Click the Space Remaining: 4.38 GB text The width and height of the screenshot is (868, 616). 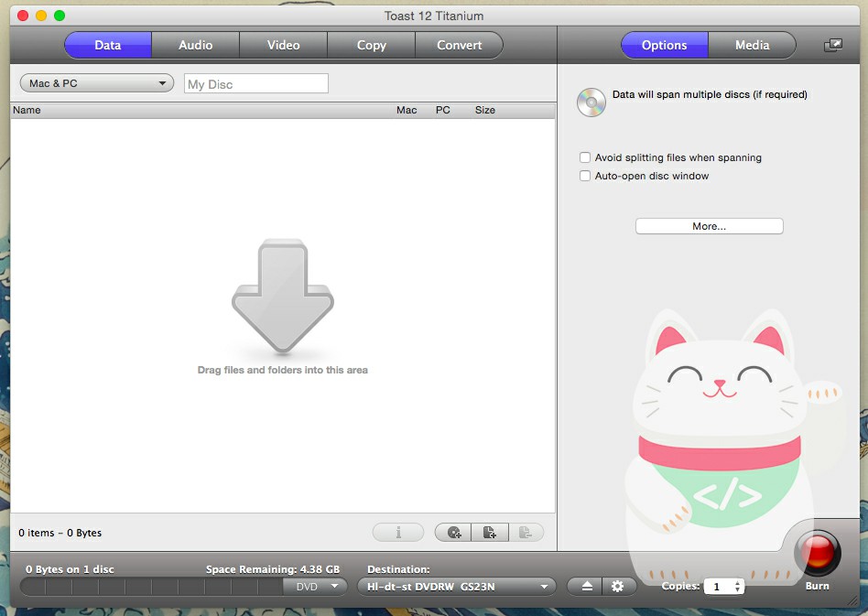273,569
